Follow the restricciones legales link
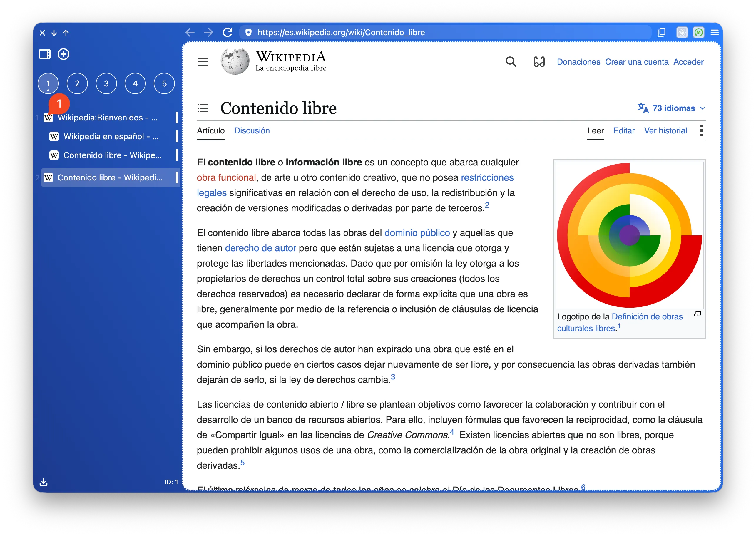 tap(487, 177)
